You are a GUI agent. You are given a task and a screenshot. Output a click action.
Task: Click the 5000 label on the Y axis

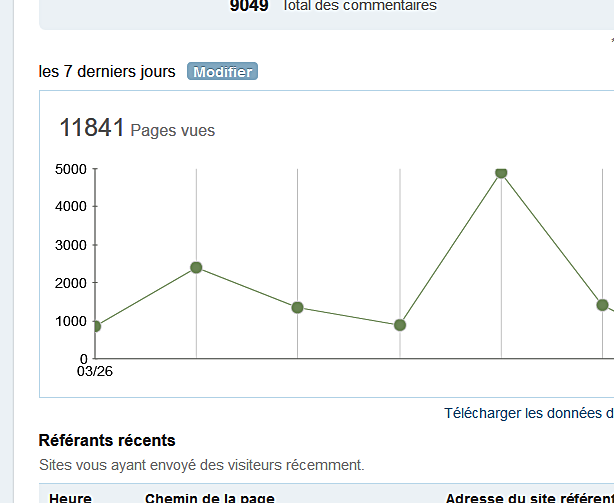(x=70, y=169)
